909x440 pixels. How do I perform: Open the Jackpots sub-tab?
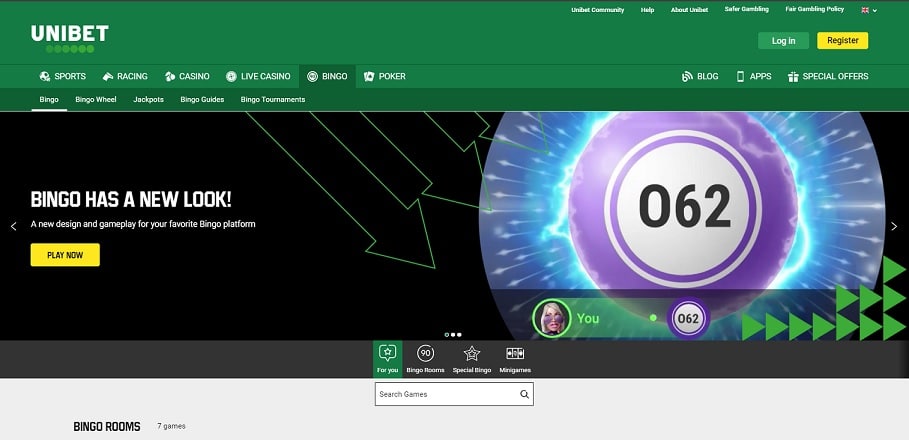(x=148, y=99)
